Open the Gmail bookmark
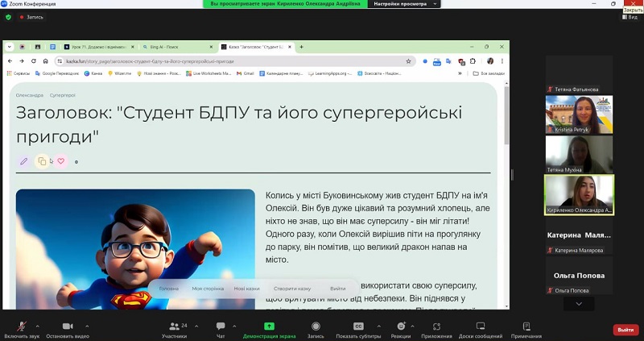 [246, 73]
